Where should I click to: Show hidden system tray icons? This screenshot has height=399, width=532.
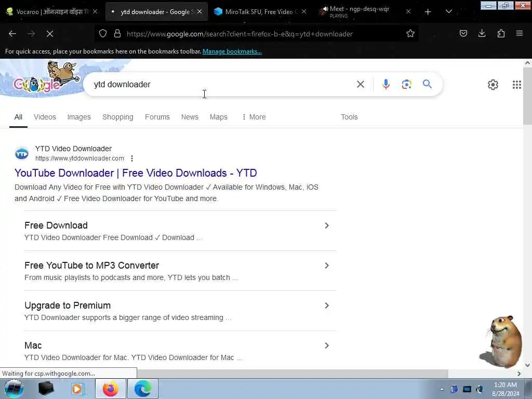pos(442,389)
